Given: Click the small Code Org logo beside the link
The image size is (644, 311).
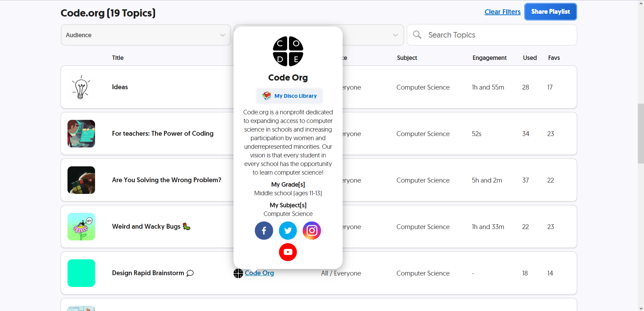Looking at the screenshot, I should tap(238, 273).
